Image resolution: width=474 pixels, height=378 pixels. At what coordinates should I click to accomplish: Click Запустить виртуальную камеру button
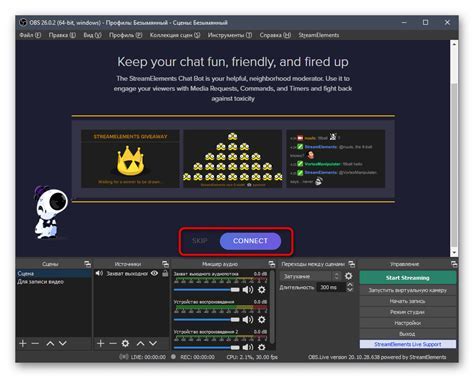408,290
